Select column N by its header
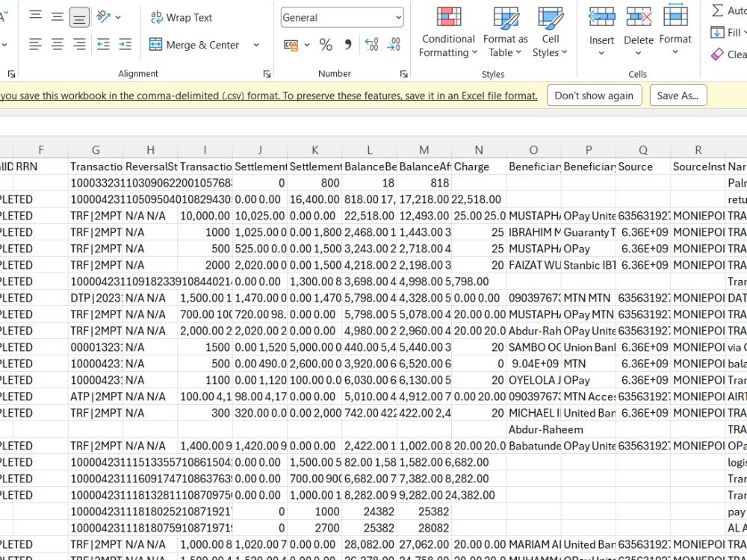Screen dimensions: 747x560 pos(479,149)
